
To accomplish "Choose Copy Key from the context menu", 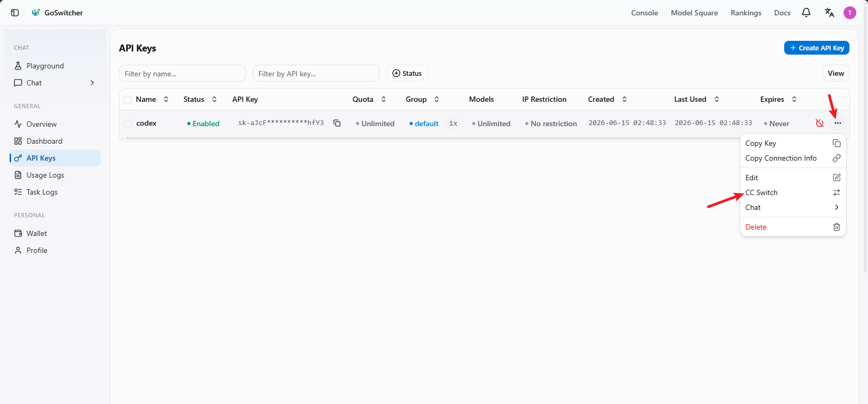I will click(x=793, y=143).
